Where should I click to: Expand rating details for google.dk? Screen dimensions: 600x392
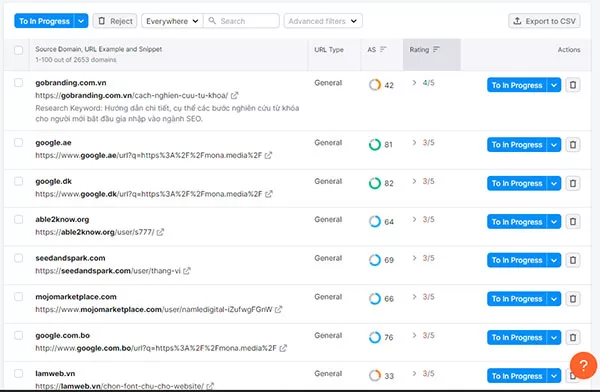[414, 181]
